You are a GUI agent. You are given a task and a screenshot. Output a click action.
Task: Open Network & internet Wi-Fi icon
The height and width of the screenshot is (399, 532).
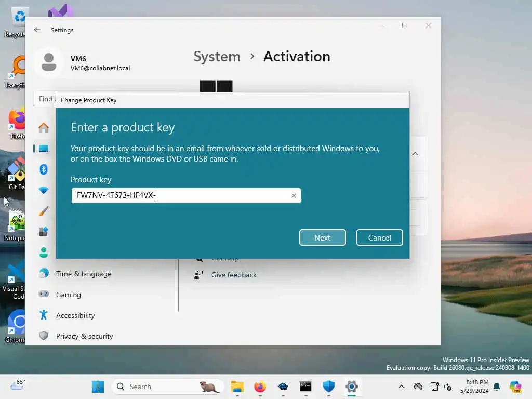(44, 190)
